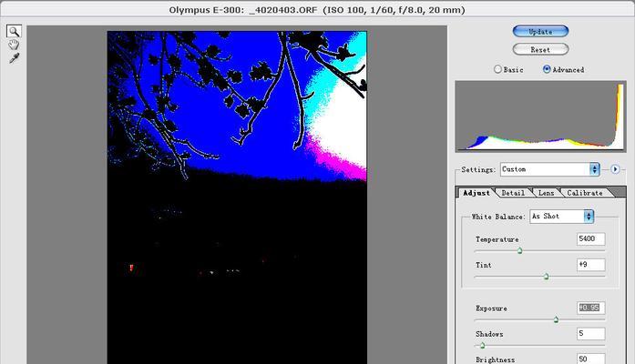This screenshot has height=364, width=635.
Task: Click the Reset button
Action: (540, 49)
